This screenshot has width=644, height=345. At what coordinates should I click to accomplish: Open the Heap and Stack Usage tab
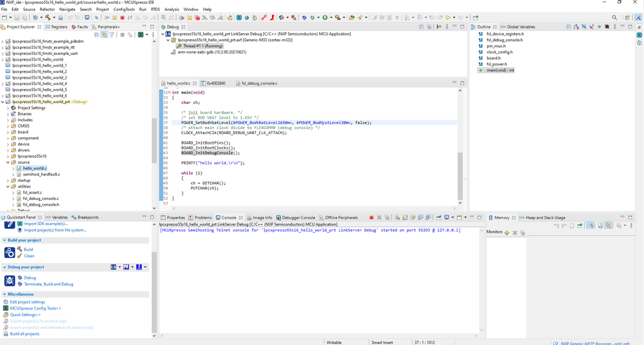tap(542, 218)
